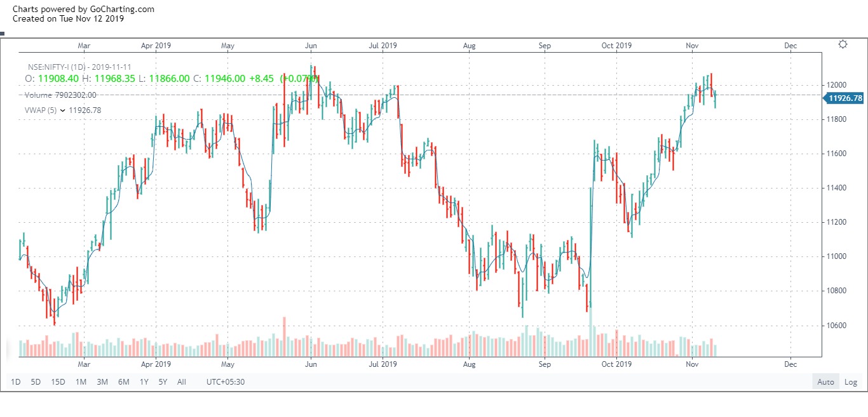The image size is (868, 417).
Task: Show the All history range
Action: click(x=181, y=381)
